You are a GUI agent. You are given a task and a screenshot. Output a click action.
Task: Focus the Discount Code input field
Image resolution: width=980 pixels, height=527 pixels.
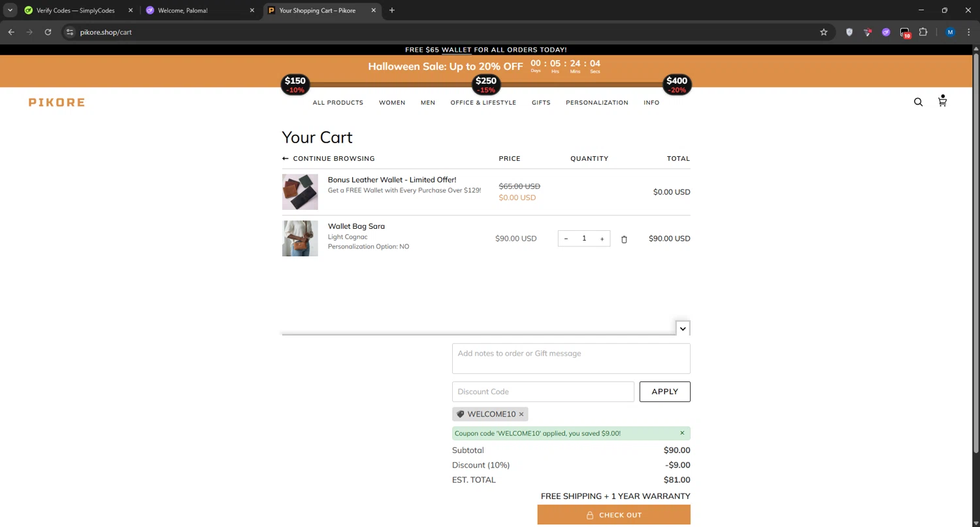coord(543,392)
